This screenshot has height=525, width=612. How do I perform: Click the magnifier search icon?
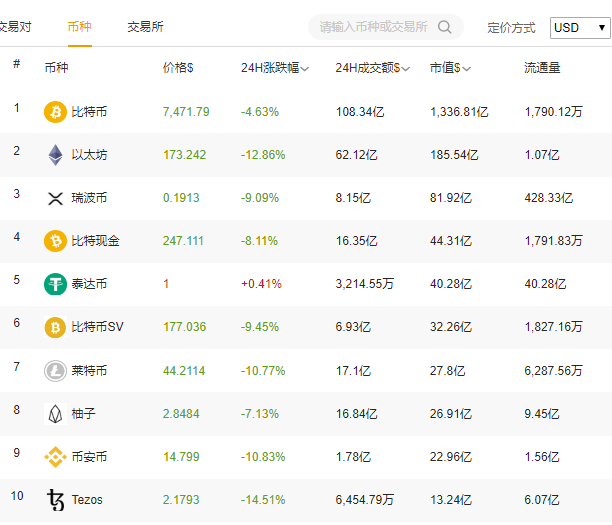pyautogui.click(x=445, y=27)
